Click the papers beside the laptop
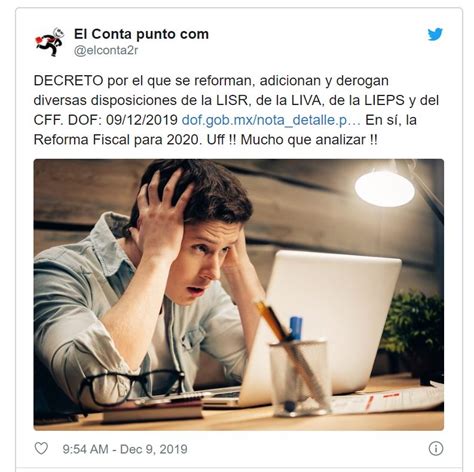 pyautogui.click(x=387, y=400)
